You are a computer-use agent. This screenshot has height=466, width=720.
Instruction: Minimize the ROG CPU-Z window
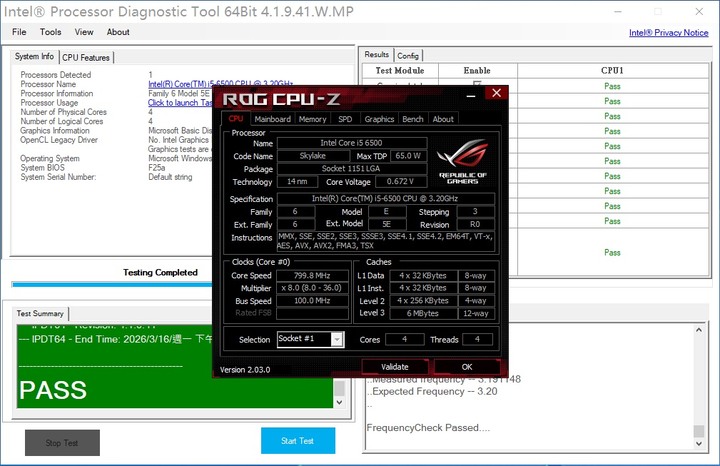(x=471, y=95)
